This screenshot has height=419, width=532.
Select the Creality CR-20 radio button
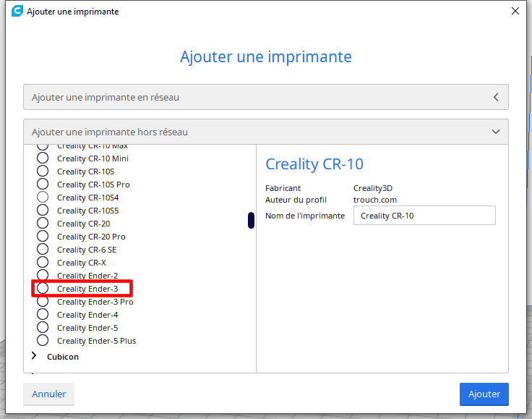coord(43,224)
